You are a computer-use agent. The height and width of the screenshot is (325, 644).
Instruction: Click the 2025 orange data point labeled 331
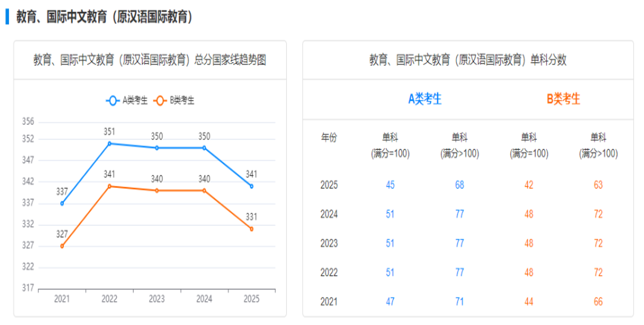(x=252, y=229)
